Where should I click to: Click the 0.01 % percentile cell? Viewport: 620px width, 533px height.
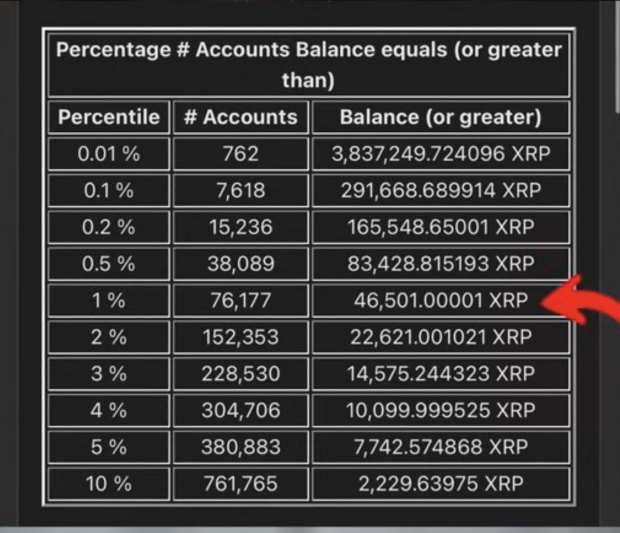[x=109, y=154]
